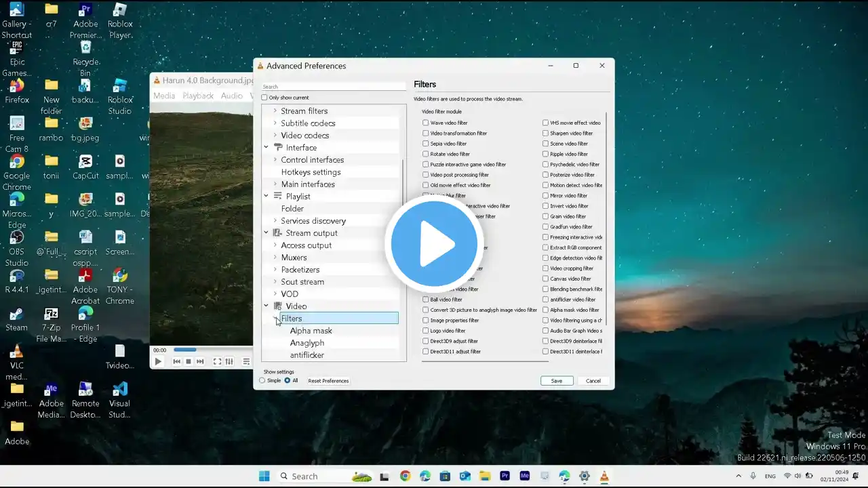This screenshot has width=868, height=488.
Task: Go to previous media track
Action: (177, 362)
